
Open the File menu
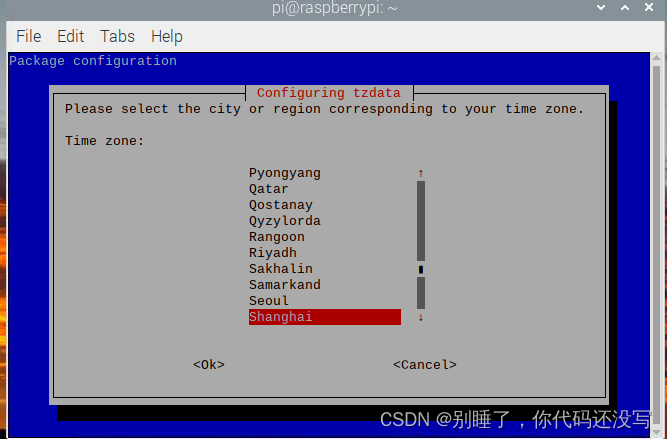point(29,37)
